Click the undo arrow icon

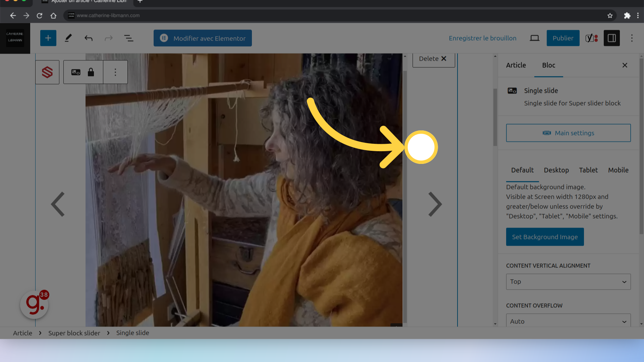click(x=89, y=38)
